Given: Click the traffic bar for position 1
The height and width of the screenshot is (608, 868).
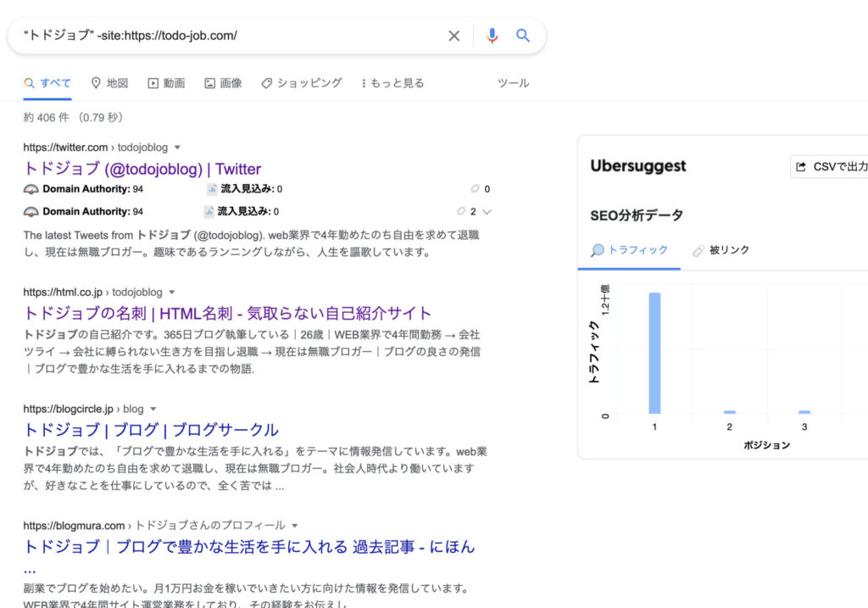Looking at the screenshot, I should tap(654, 354).
